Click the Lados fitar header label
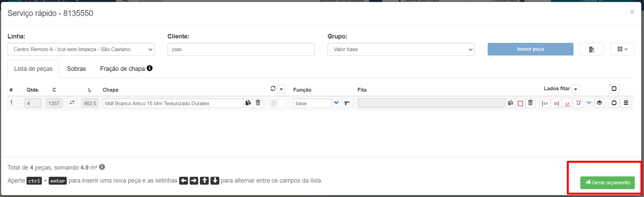The height and width of the screenshot is (197, 644). [x=557, y=89]
